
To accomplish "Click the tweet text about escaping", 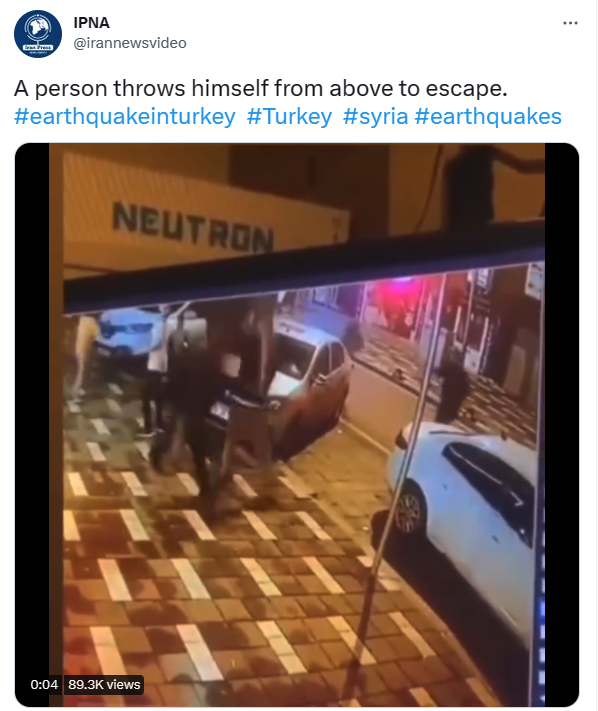I will click(260, 88).
